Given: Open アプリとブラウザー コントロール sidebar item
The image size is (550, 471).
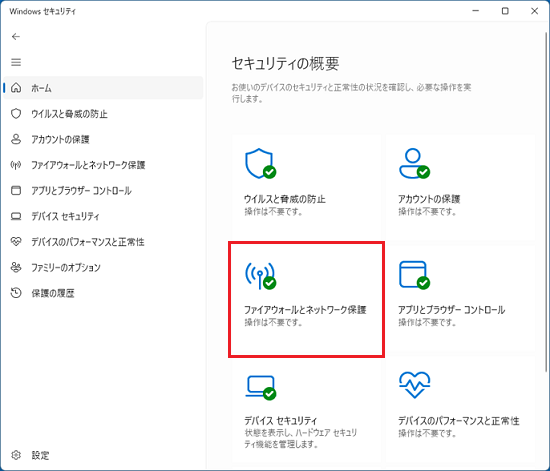Looking at the screenshot, I should pyautogui.click(x=103, y=190).
